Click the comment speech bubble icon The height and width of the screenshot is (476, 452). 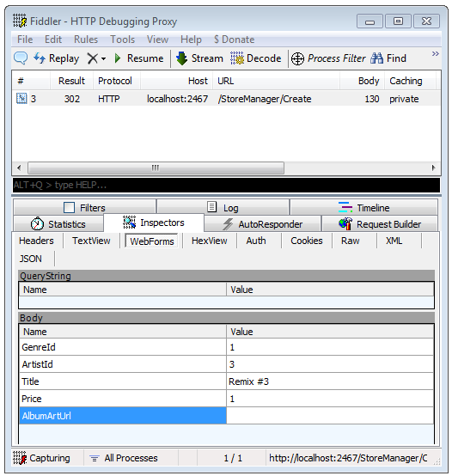coord(21,58)
